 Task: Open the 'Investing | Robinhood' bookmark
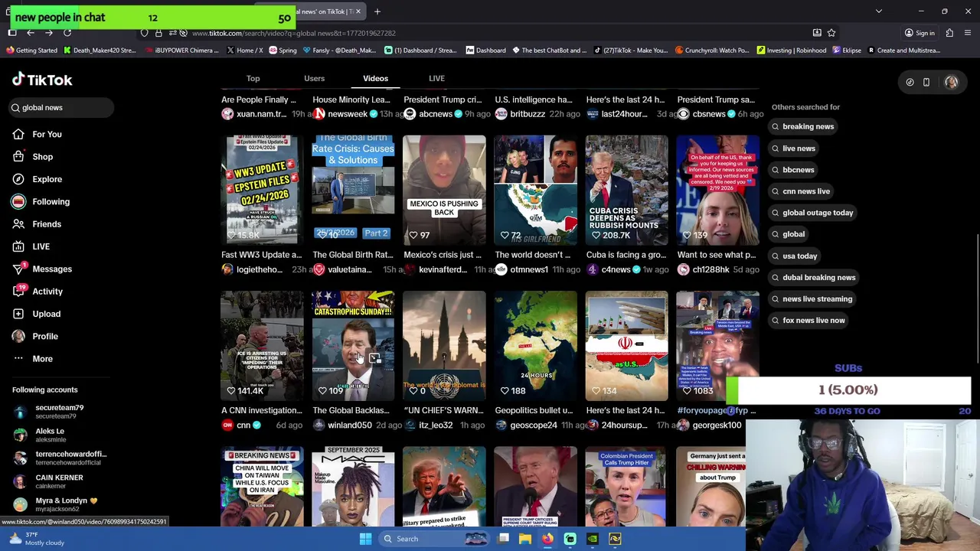(x=791, y=51)
